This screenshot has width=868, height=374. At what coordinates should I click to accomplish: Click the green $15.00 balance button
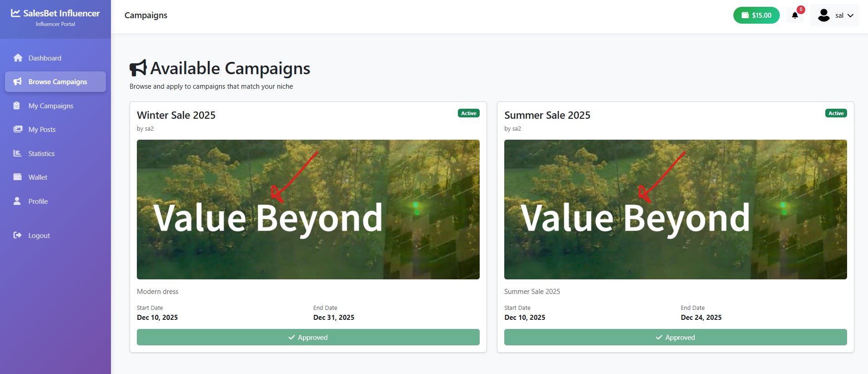756,15
